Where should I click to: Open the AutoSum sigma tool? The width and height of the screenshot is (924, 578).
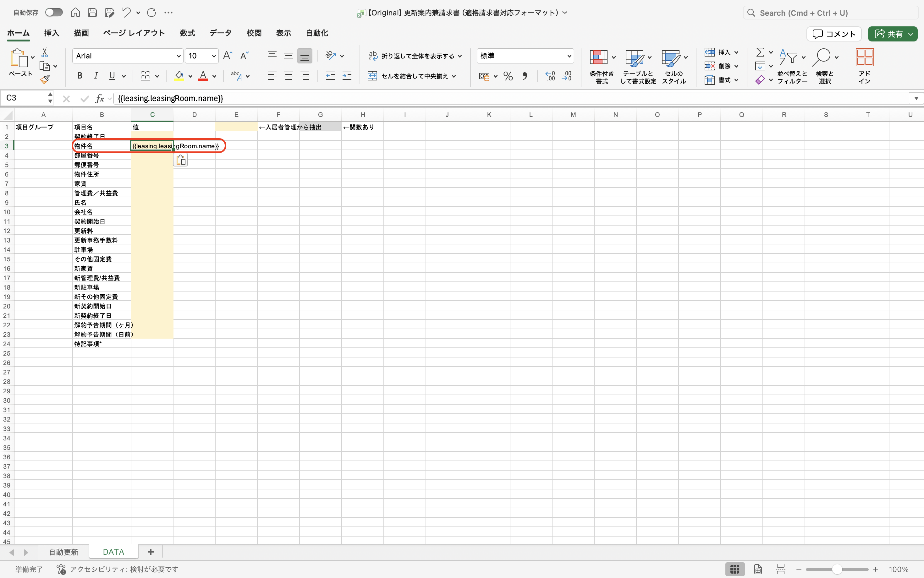pos(760,52)
